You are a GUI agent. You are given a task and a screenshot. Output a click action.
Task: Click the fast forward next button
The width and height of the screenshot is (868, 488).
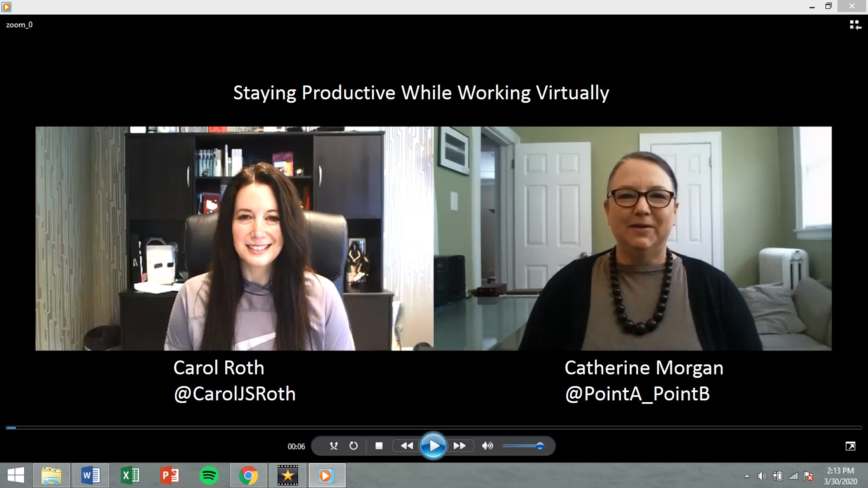click(x=459, y=446)
